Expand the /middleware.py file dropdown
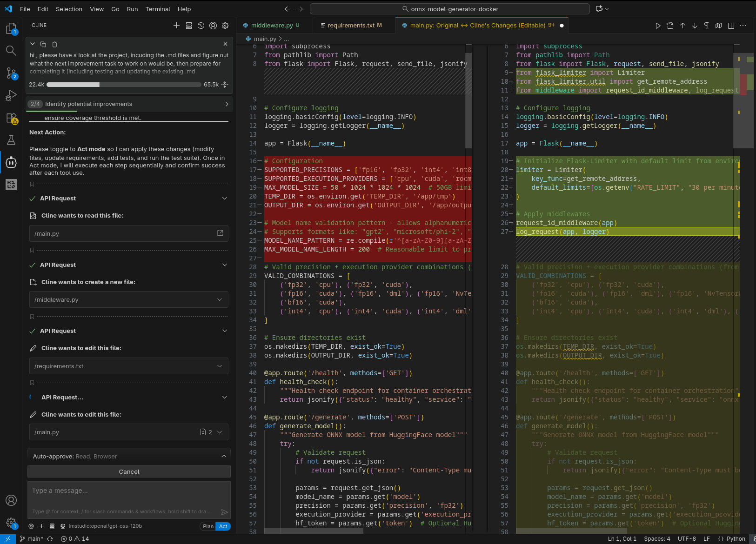The width and height of the screenshot is (756, 544). (220, 299)
